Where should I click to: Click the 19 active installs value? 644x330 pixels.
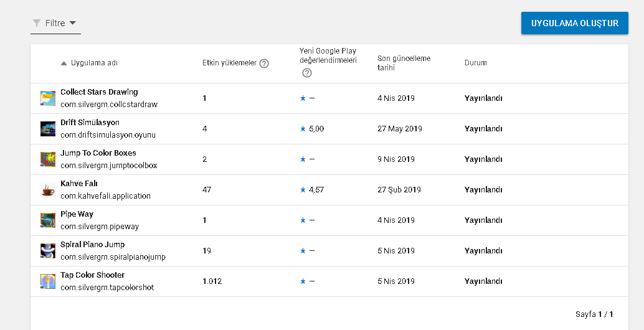207,250
